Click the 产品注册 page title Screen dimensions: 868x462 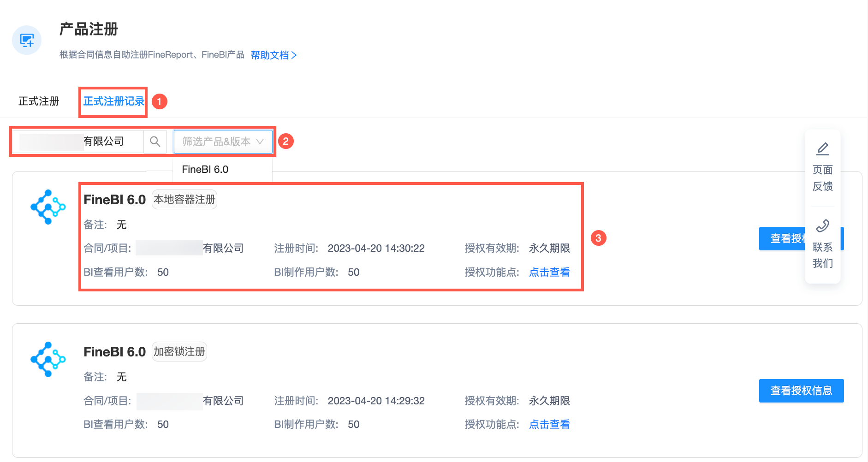tap(89, 30)
